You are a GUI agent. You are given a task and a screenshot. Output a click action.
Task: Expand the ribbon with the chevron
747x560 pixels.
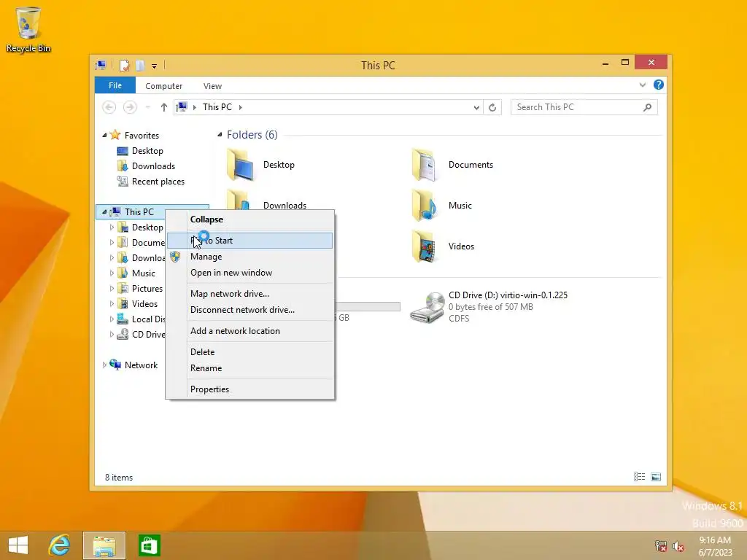643,85
